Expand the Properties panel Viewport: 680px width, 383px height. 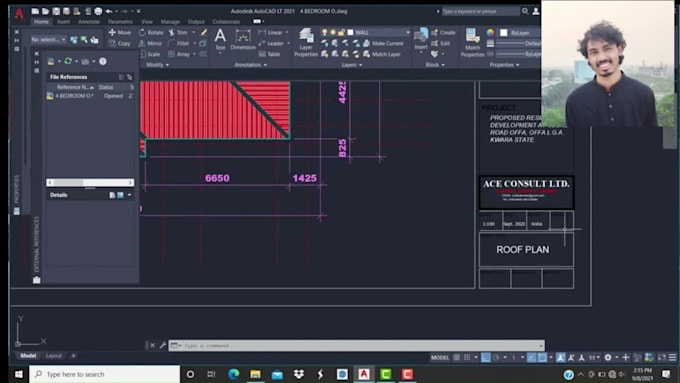(x=504, y=65)
